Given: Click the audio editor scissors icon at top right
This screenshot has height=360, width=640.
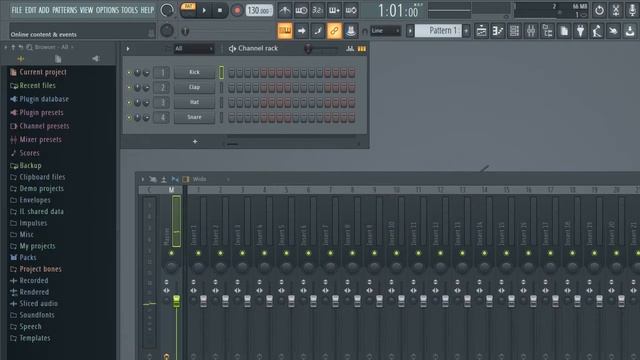Looking at the screenshot, I should pyautogui.click(x=616, y=10).
